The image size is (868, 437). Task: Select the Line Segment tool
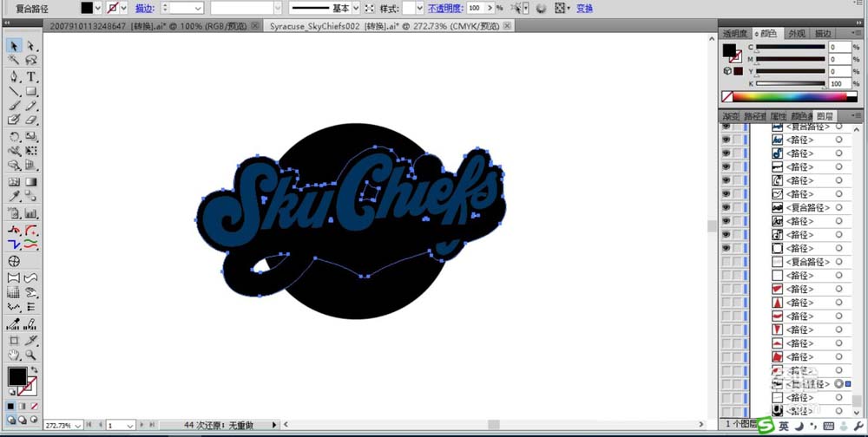pyautogui.click(x=15, y=91)
